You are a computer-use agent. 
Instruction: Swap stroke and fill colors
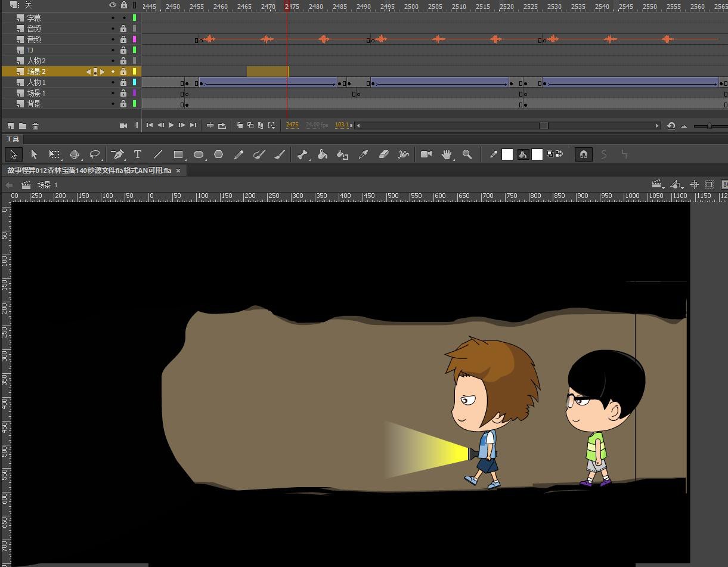(x=559, y=154)
